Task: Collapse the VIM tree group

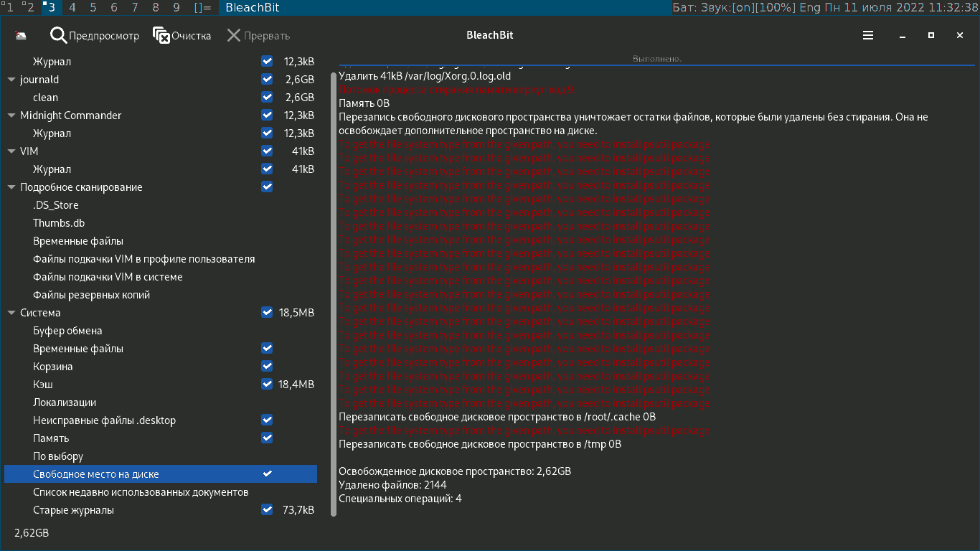Action: click(11, 151)
